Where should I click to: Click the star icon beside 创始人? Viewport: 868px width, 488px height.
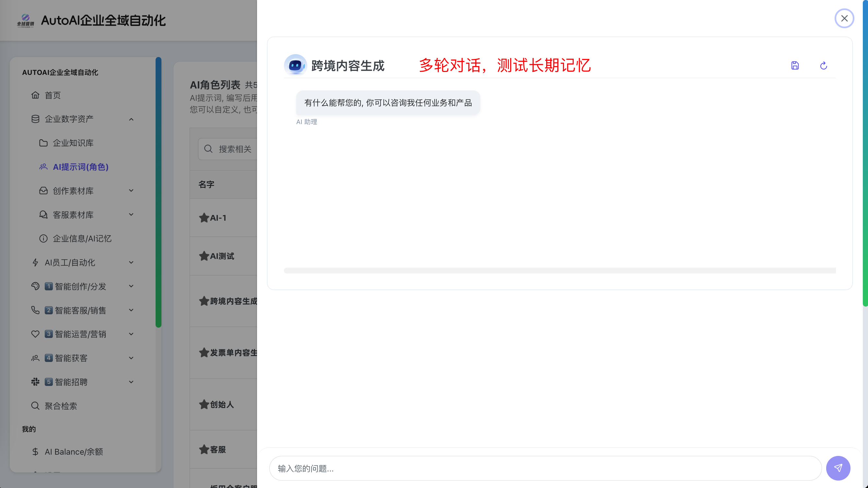coord(204,404)
